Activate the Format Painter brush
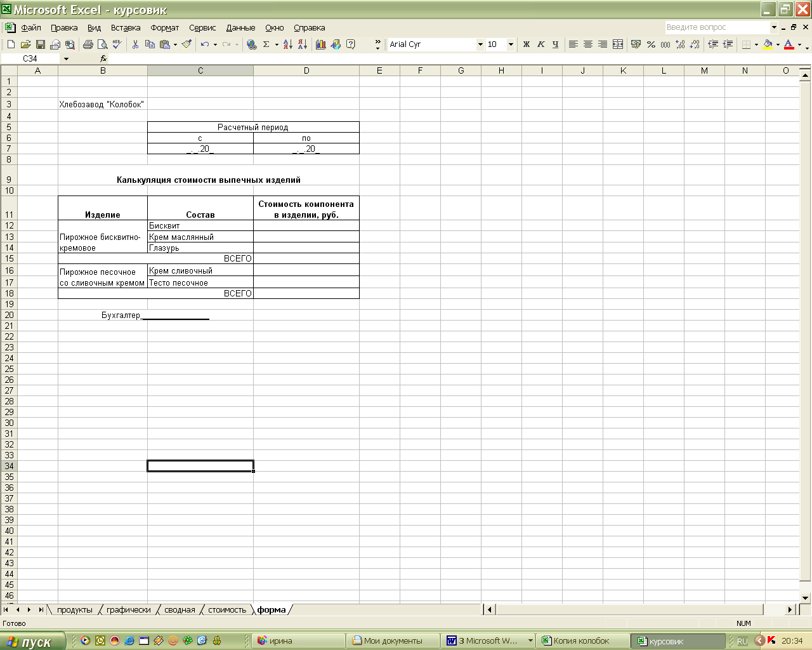 187,44
